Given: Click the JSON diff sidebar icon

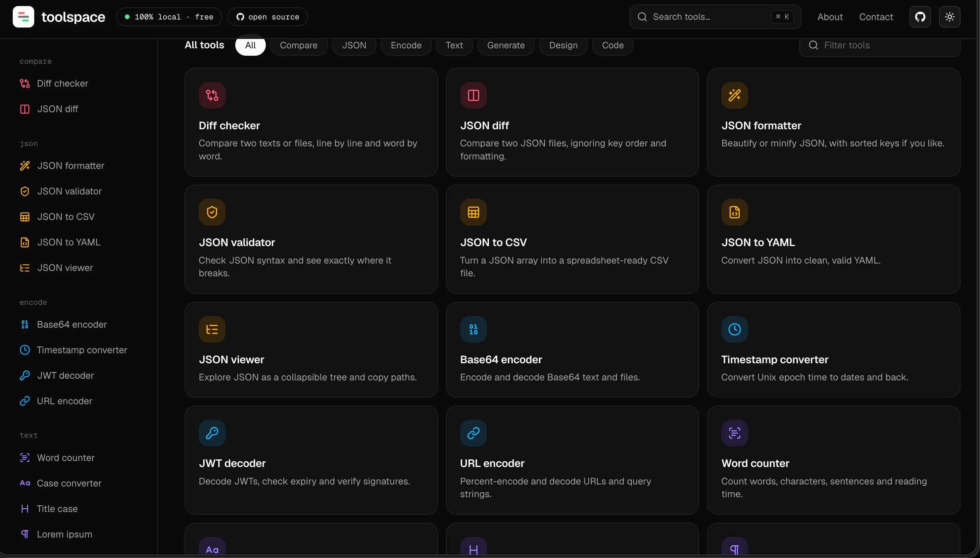Looking at the screenshot, I should 25,109.
